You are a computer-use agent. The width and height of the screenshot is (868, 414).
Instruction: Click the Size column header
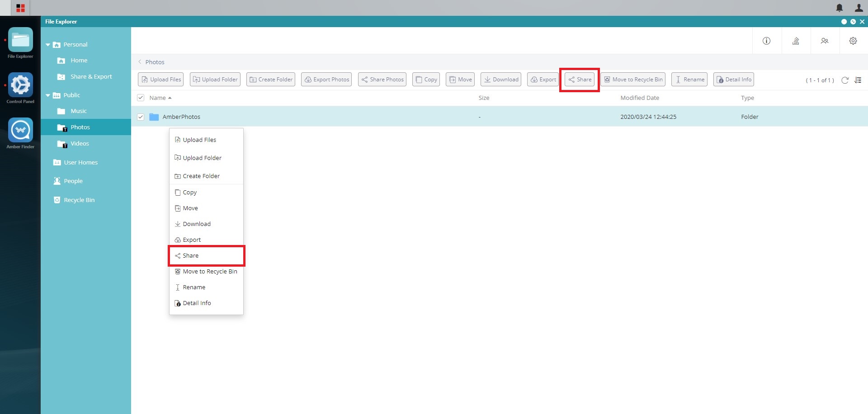[484, 98]
